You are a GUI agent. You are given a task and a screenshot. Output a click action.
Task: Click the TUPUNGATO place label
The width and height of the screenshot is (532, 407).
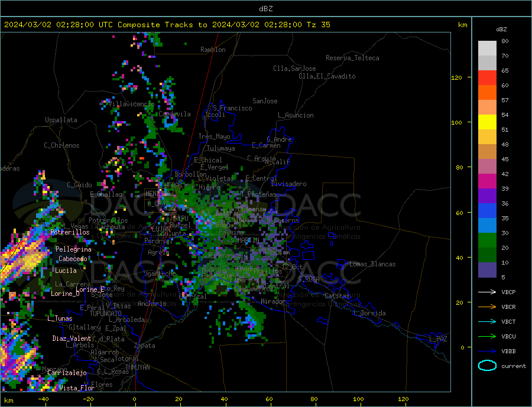click(x=106, y=314)
